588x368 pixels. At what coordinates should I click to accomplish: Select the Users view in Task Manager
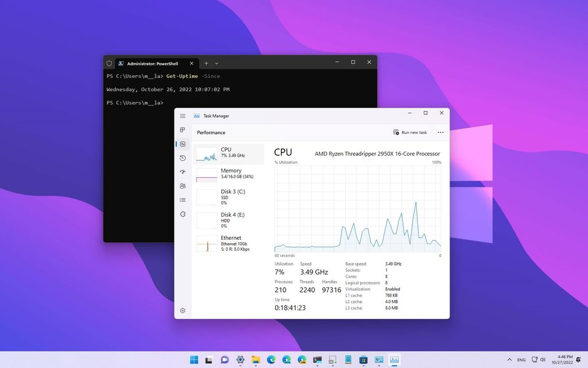coord(183,186)
